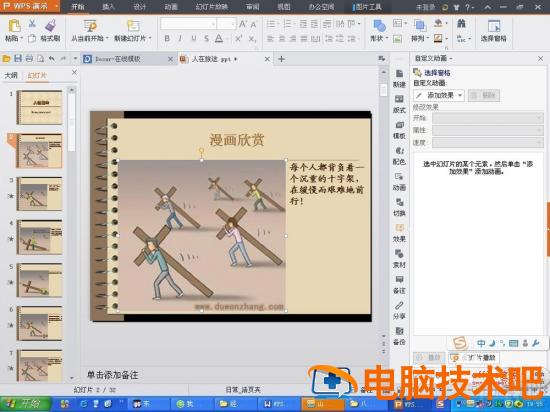The width and height of the screenshot is (550, 412).
Task: Open the 开始 start timing dropdown
Action: (x=488, y=118)
